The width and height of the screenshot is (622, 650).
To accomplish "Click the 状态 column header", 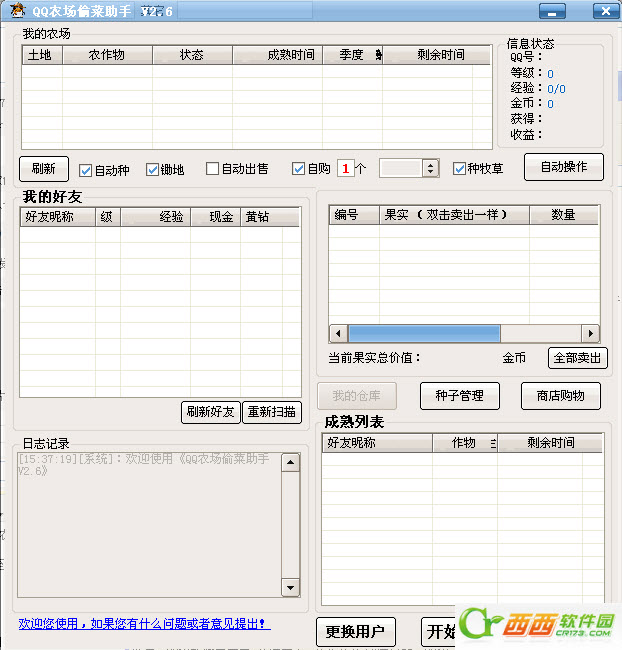I will pyautogui.click(x=192, y=55).
